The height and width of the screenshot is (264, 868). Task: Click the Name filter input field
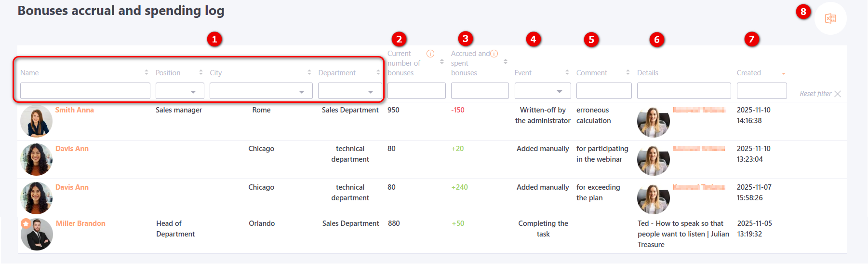pyautogui.click(x=85, y=91)
